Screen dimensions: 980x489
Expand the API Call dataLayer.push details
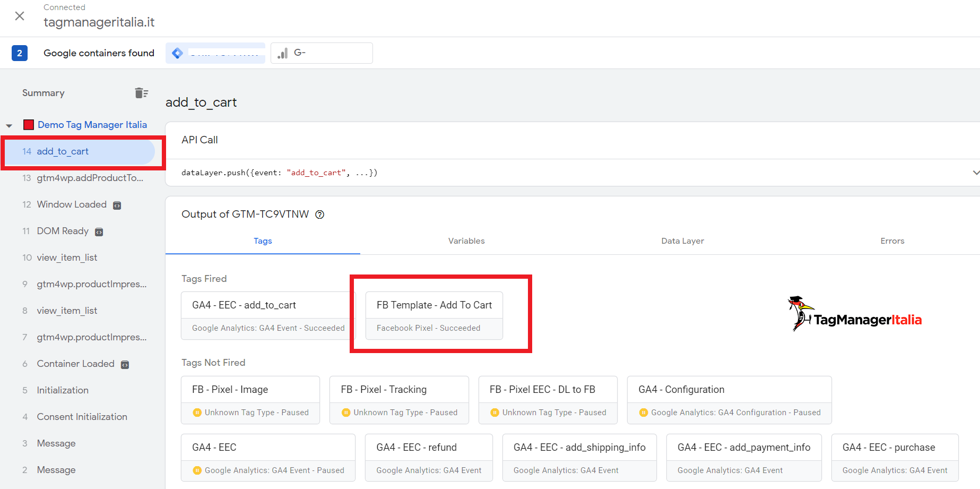click(x=975, y=173)
